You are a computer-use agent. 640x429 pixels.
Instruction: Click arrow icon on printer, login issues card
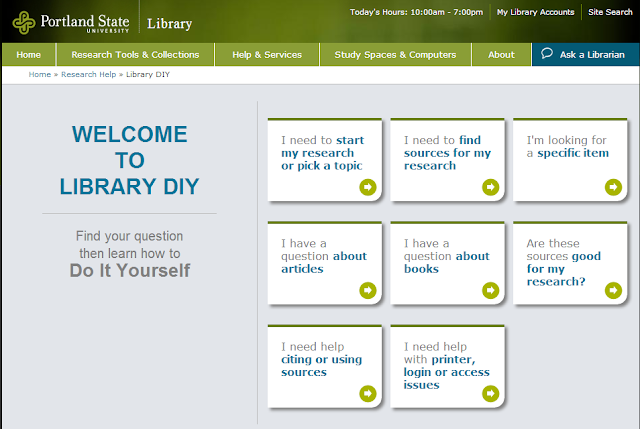(490, 393)
